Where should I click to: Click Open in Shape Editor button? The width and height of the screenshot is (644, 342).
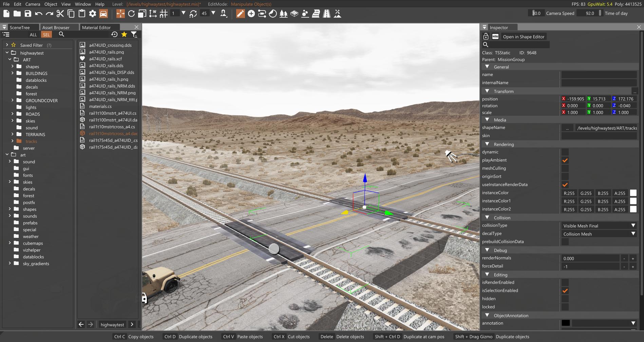(524, 37)
